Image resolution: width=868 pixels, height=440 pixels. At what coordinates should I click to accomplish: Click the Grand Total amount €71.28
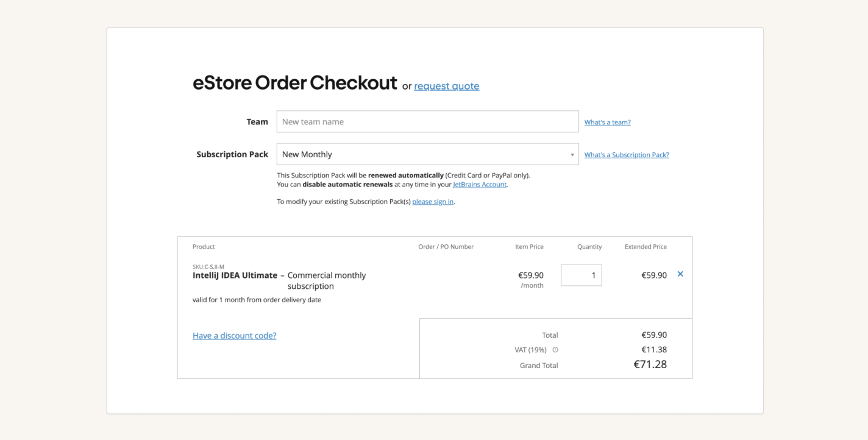pos(650,364)
